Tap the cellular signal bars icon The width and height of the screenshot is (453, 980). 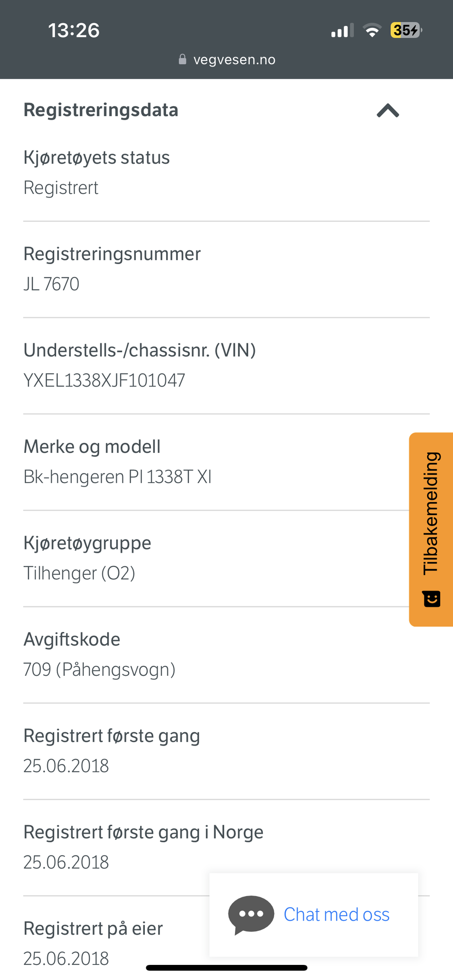tap(342, 31)
